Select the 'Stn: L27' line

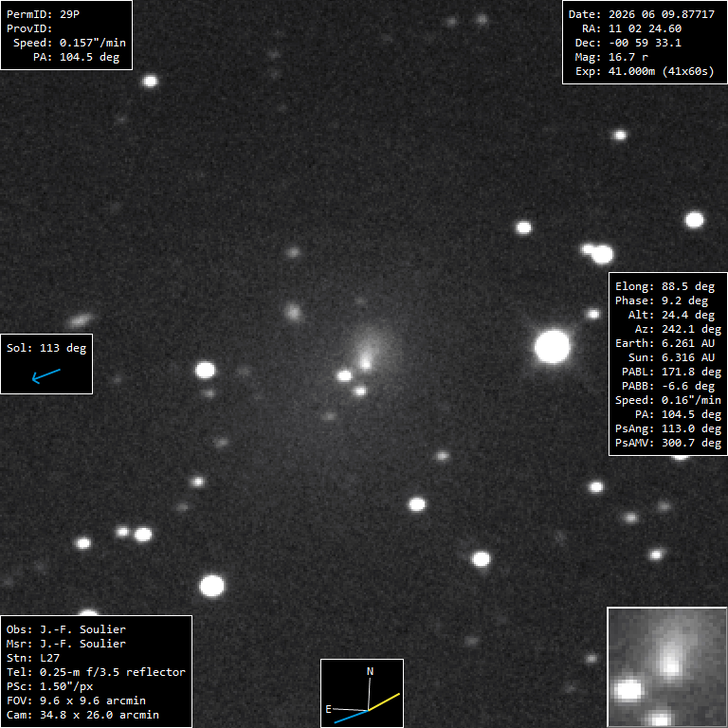pyautogui.click(x=32, y=658)
